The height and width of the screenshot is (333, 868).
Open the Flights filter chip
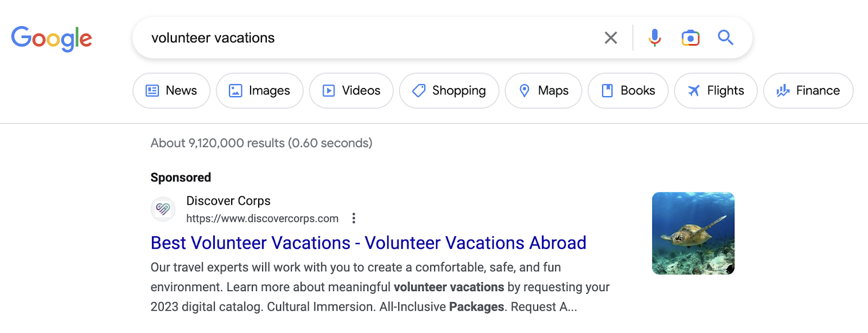[x=716, y=91]
